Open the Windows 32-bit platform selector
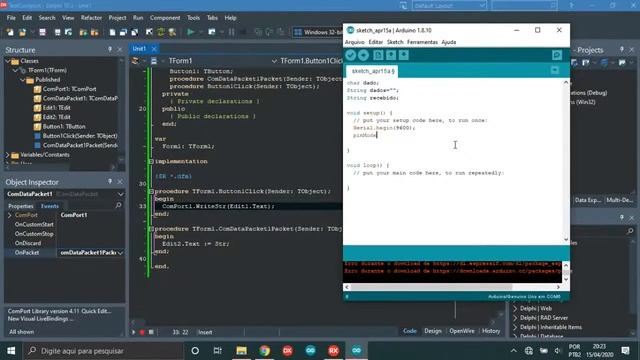This screenshot has height=360, width=640. point(318,32)
